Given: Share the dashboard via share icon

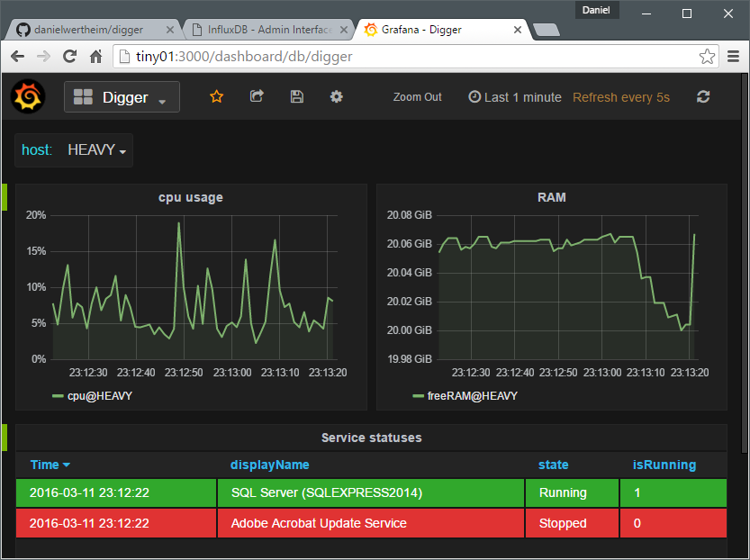Looking at the screenshot, I should pyautogui.click(x=257, y=96).
